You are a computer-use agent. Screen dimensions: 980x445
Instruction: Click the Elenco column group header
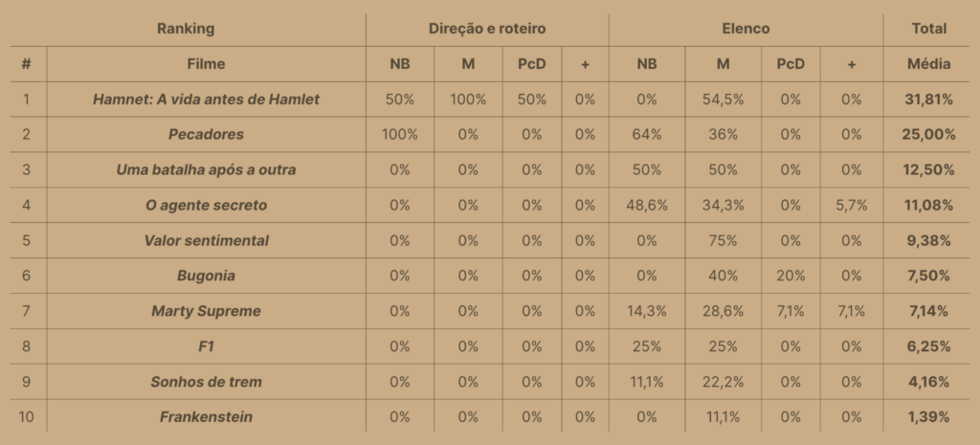pyautogui.click(x=746, y=29)
